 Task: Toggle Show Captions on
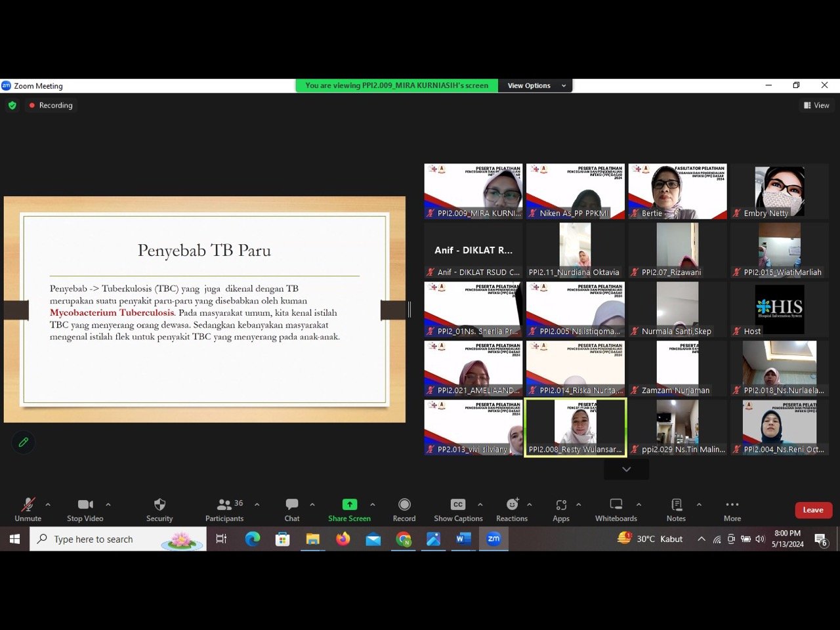click(x=458, y=505)
